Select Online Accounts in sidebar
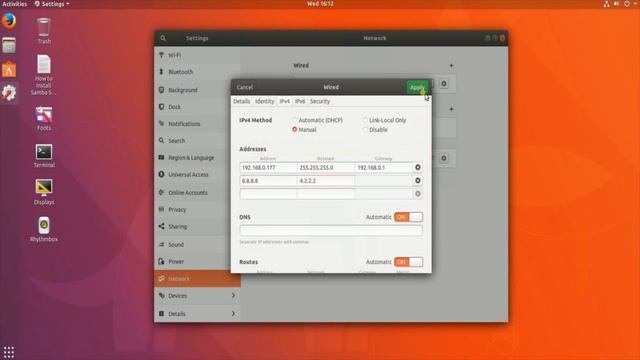Viewport: 640px width, 360px height. [x=197, y=192]
